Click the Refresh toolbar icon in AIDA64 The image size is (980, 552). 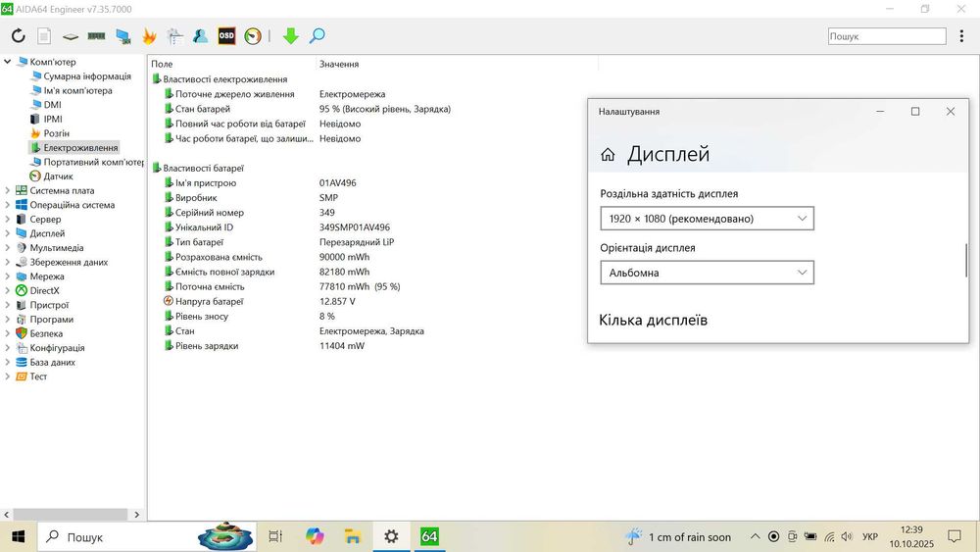[x=18, y=36]
